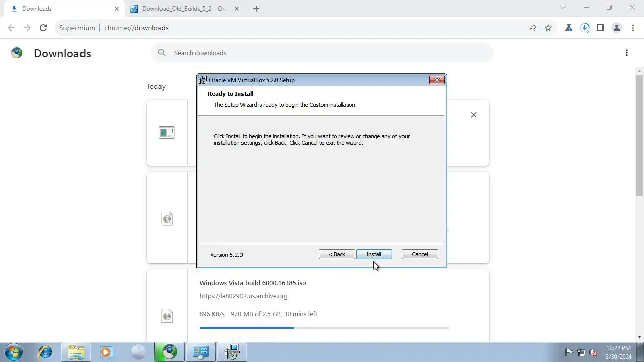Viewport: 644px width, 362px height.
Task: Open a new browser tab
Action: [256, 9]
